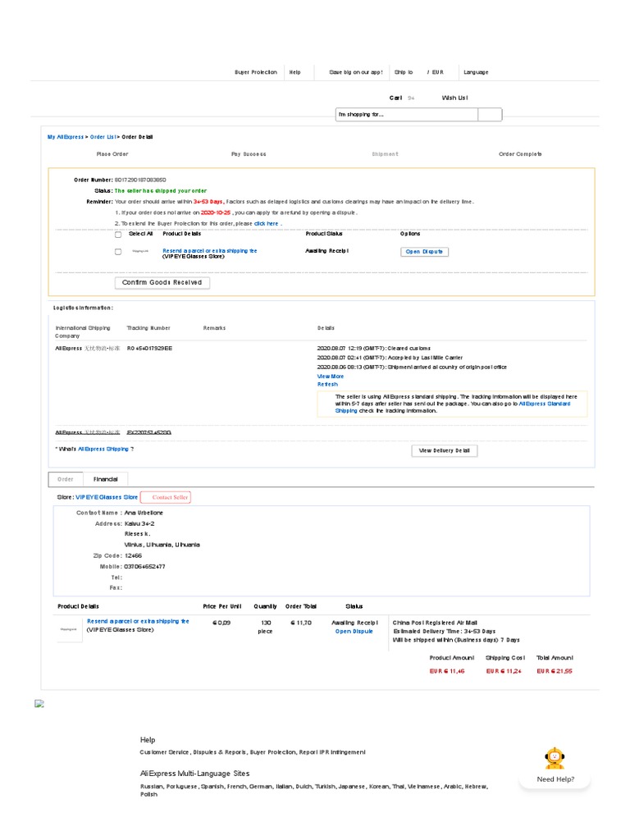Viewport: 630px width, 840px height.
Task: Click the order number text
Action: tap(140, 180)
